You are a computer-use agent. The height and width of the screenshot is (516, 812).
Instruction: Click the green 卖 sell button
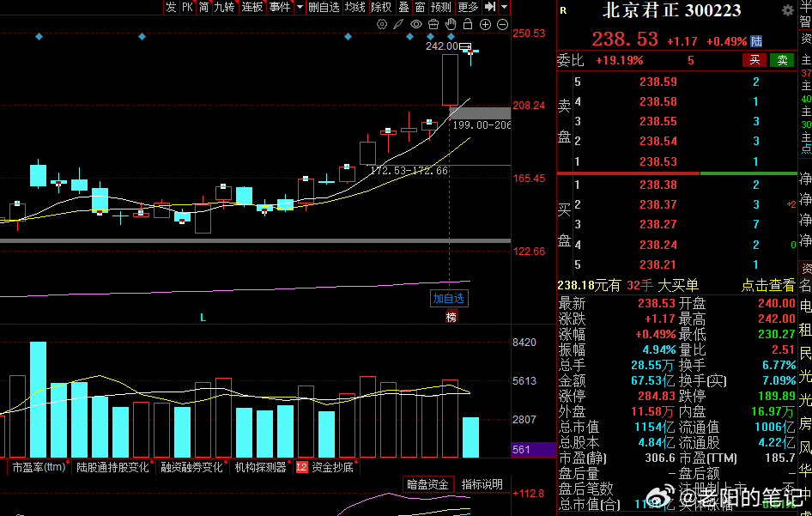783,60
